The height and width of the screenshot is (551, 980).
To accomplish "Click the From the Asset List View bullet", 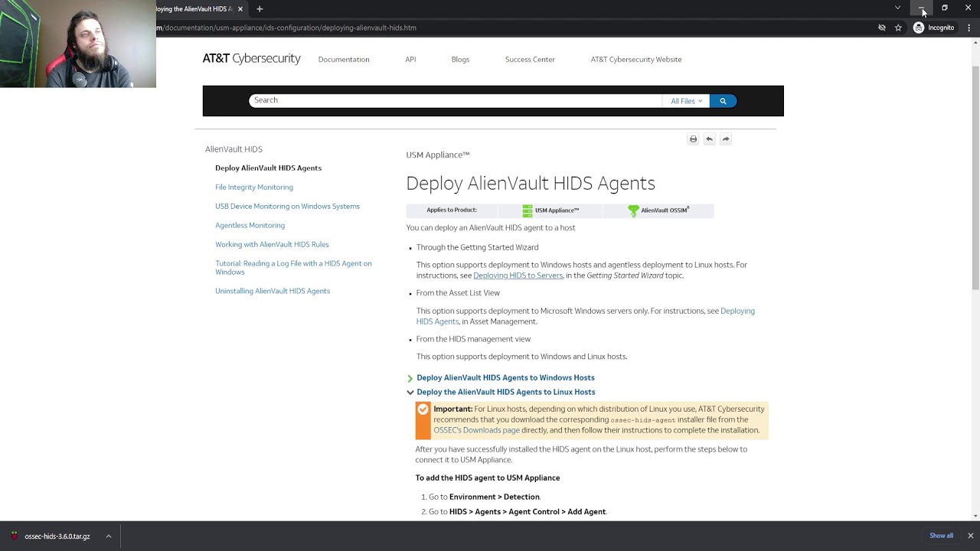I will click(x=458, y=293).
